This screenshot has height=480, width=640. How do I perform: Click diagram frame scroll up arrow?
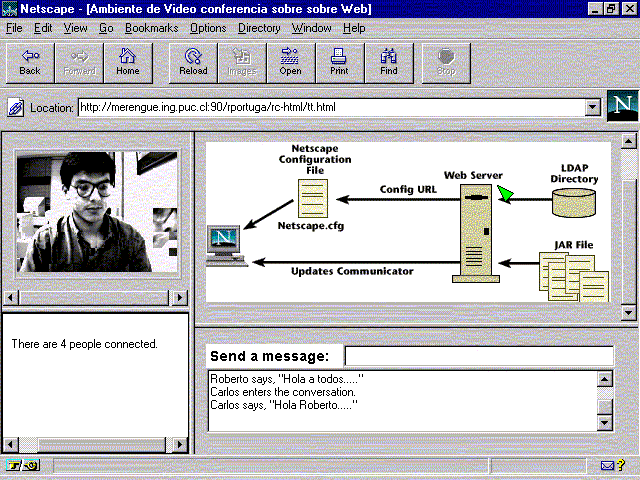click(x=629, y=142)
